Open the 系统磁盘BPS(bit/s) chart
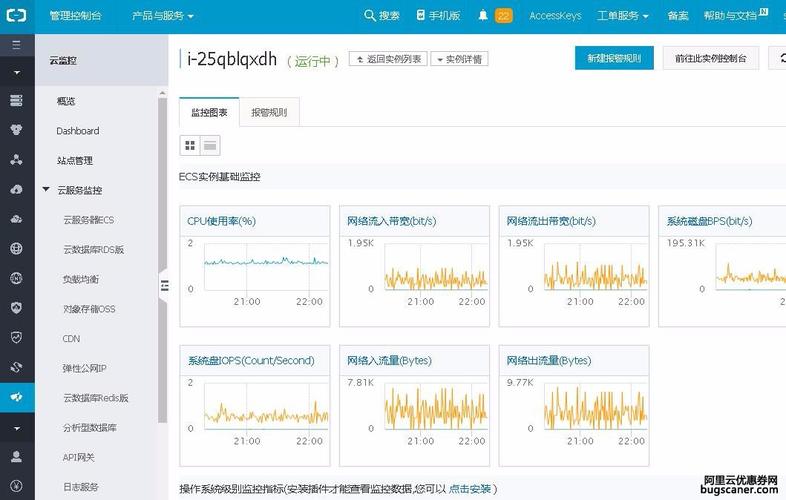Screen dimensions: 786x500 [722, 266]
